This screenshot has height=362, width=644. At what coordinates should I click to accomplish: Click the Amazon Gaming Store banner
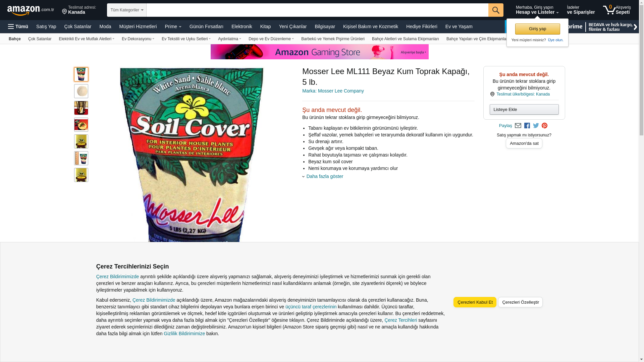(x=319, y=52)
